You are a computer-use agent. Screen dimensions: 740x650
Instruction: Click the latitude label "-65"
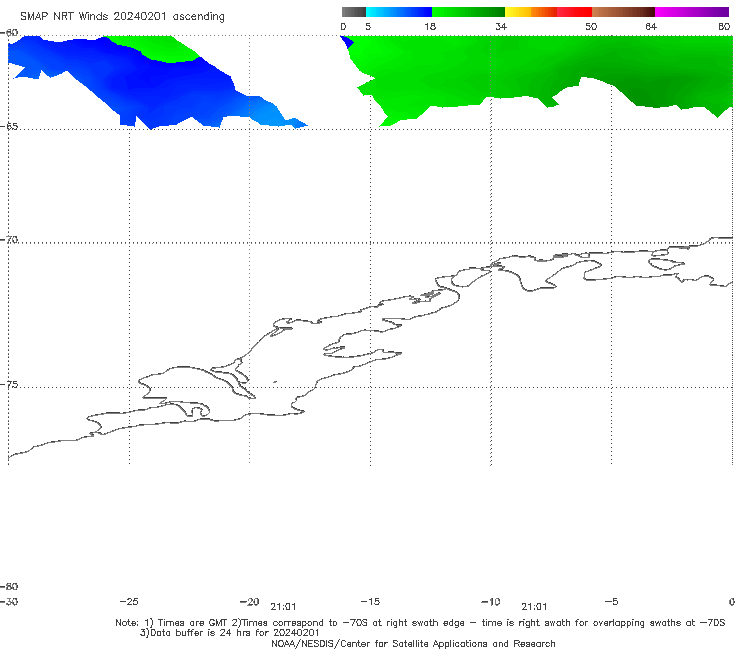click(x=9, y=127)
